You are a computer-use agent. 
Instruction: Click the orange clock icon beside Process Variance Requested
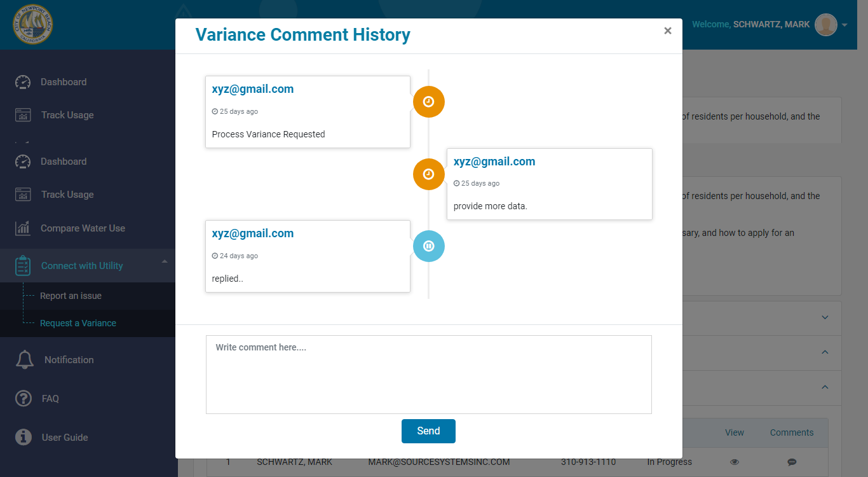[428, 102]
